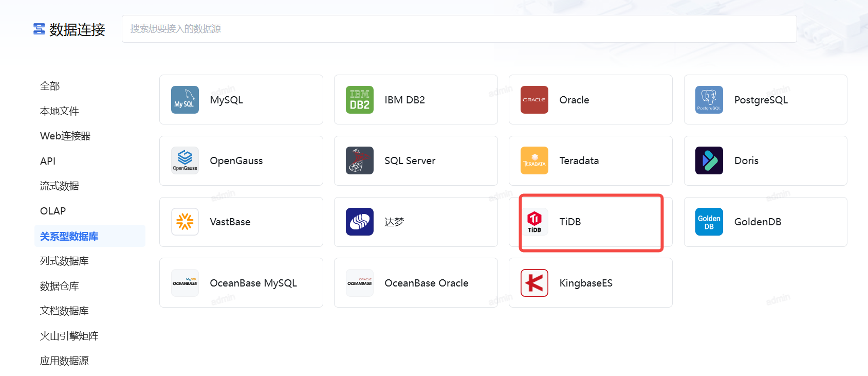Screen dimensions: 868x376
Task: Choose the TiDB data source card
Action: tap(590, 222)
